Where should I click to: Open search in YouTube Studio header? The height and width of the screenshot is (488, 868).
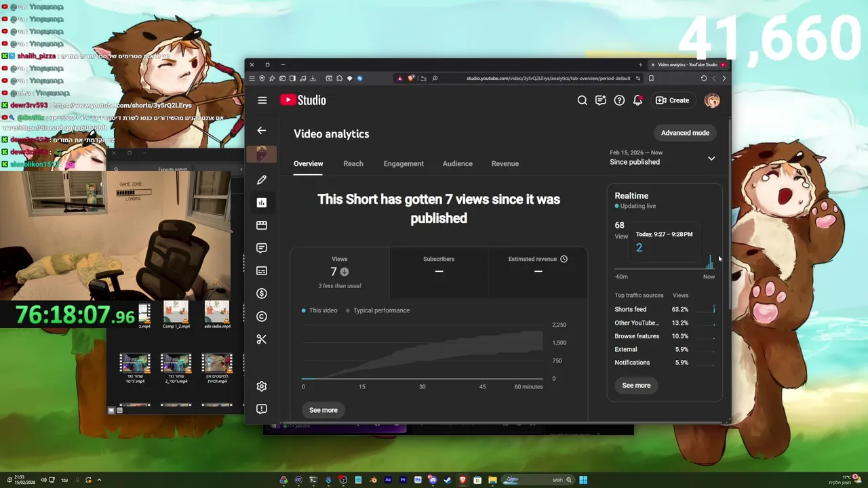click(582, 100)
